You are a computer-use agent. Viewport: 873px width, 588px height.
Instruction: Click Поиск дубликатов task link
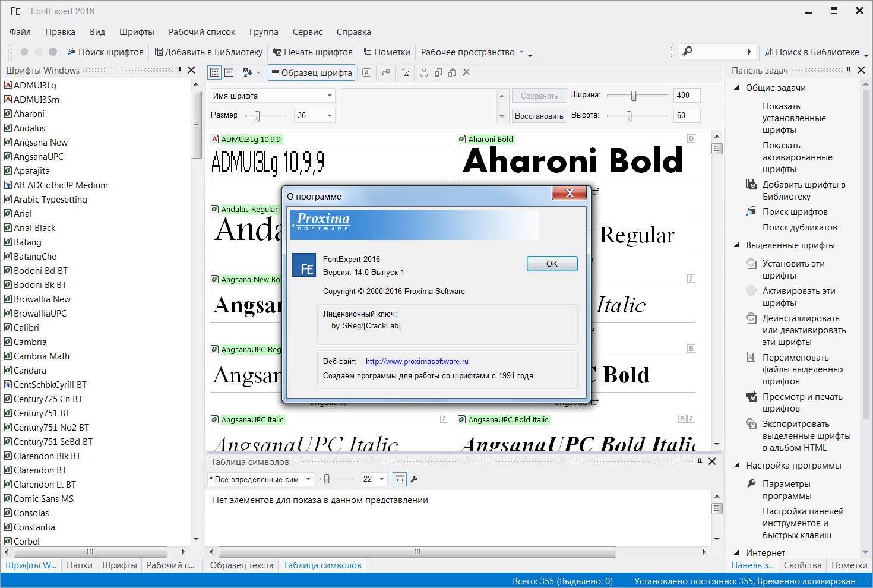point(799,227)
